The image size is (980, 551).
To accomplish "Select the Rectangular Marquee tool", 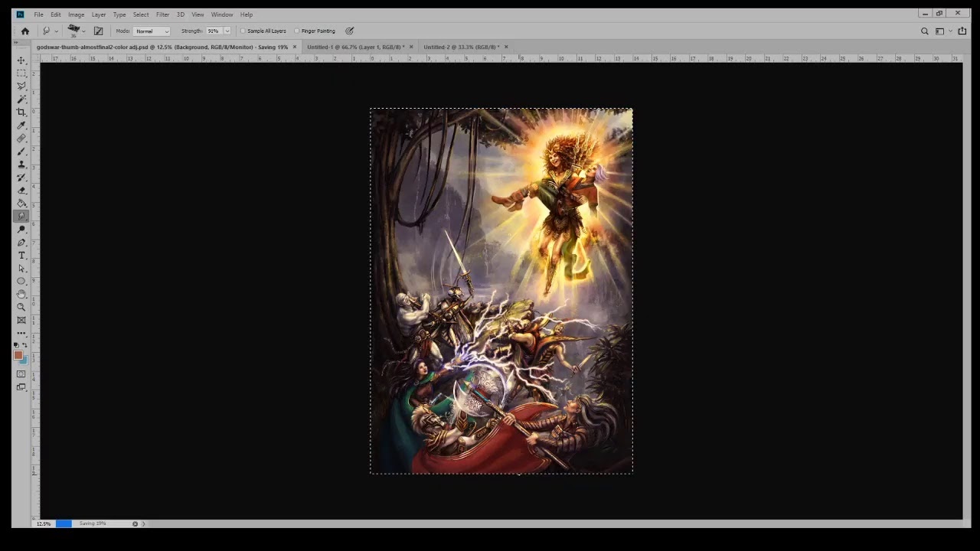I will [21, 73].
